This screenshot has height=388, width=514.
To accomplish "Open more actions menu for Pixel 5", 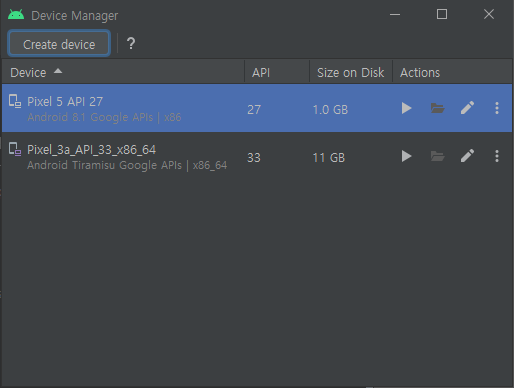I will [497, 108].
